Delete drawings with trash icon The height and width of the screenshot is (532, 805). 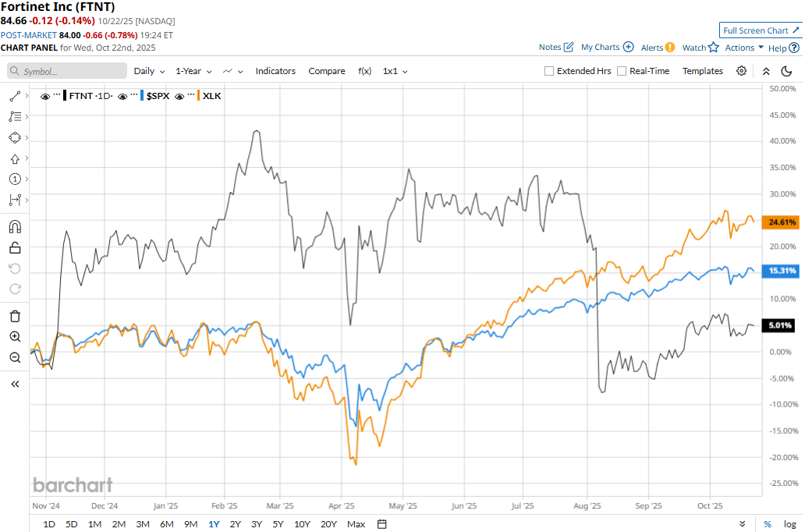(x=15, y=317)
